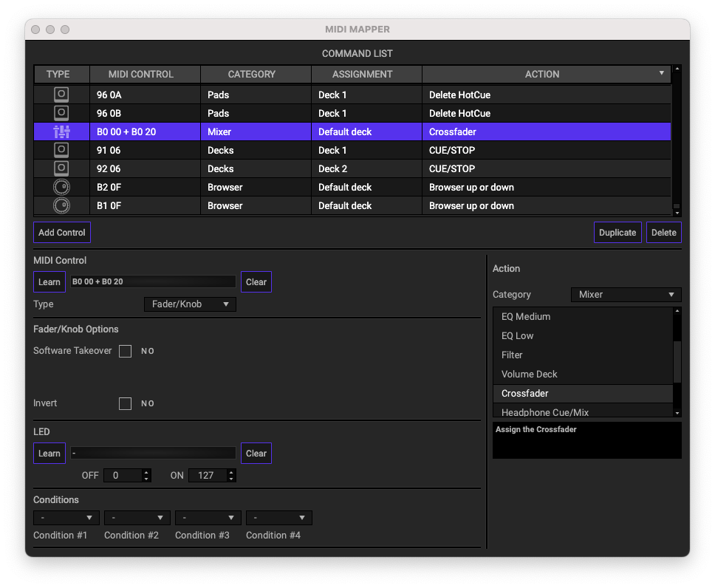The image size is (715, 588).
Task: Select Volume Deck in the action list
Action: (x=529, y=374)
